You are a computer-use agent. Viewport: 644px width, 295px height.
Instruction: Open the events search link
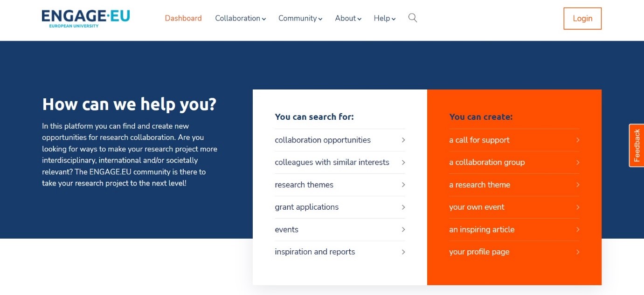coord(286,229)
